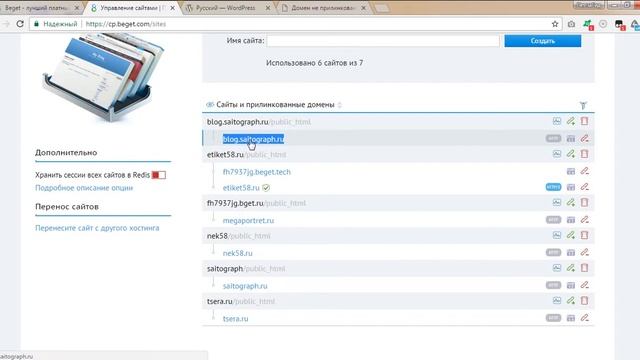Attach domain to tsera.ru site

point(571,300)
